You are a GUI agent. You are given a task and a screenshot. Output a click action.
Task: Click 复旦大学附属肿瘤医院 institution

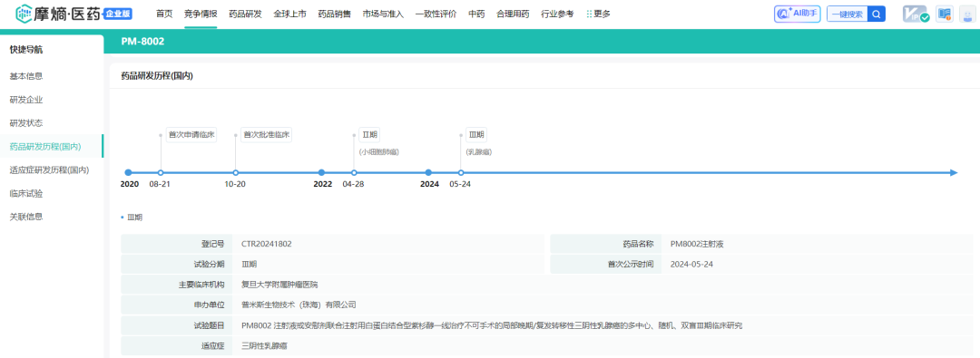pyautogui.click(x=279, y=285)
